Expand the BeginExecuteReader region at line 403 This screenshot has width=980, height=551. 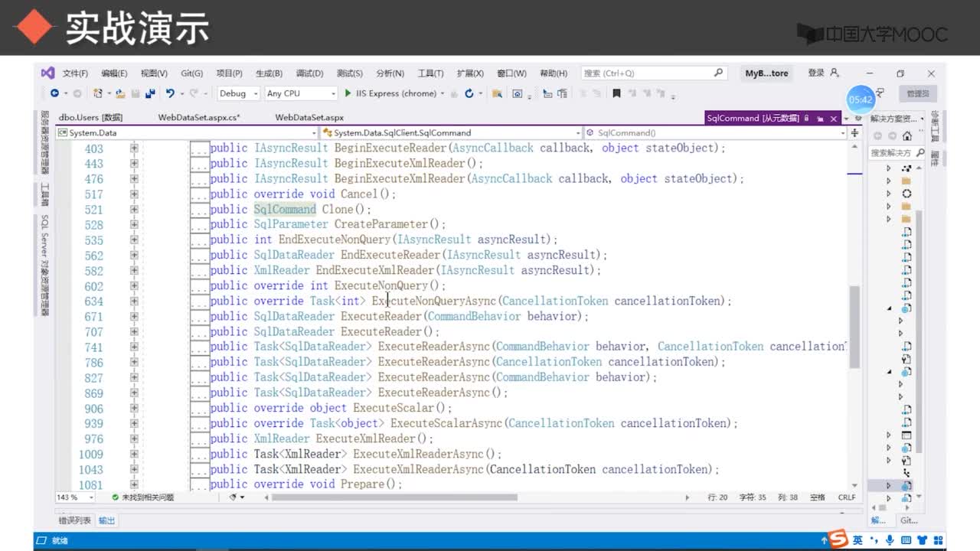[x=134, y=148]
